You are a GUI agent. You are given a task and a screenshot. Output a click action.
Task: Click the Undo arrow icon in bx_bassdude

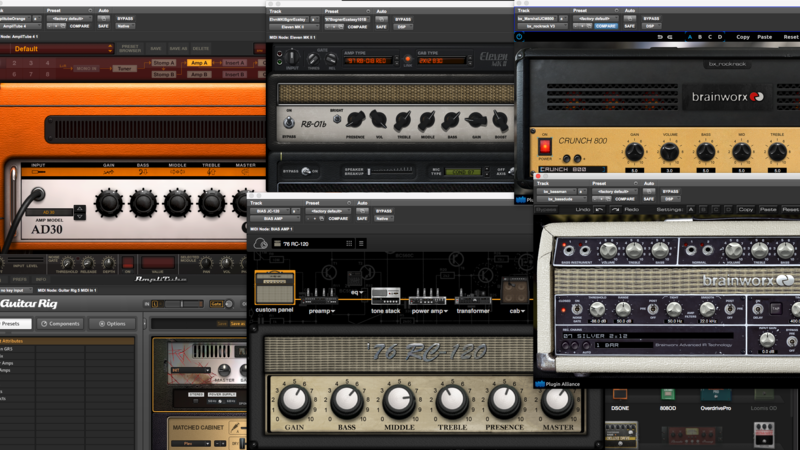(600, 209)
